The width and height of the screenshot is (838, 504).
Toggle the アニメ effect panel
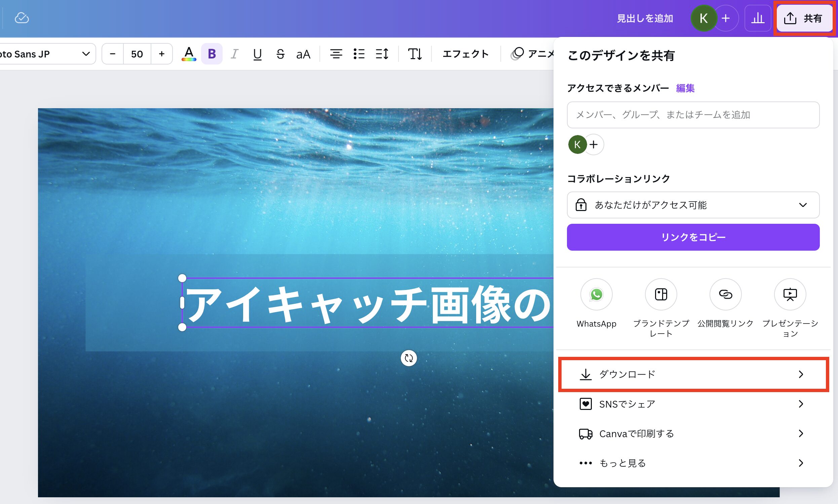(x=535, y=54)
